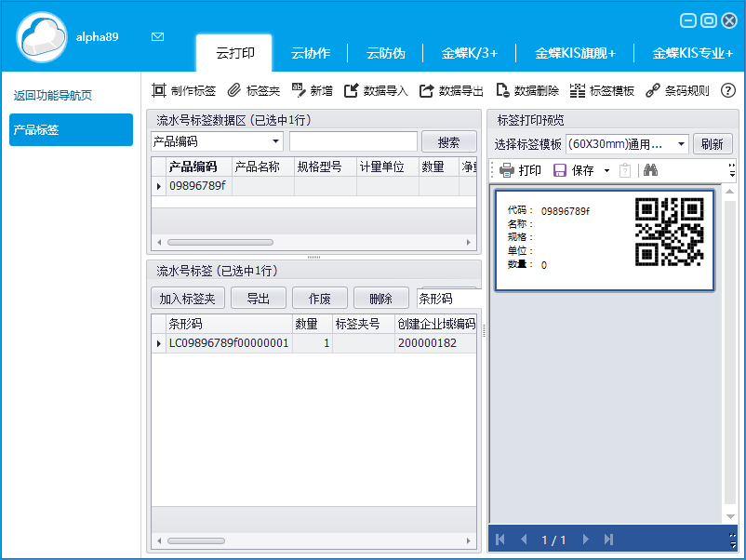Click the 制作标签 toolbar icon
The image size is (746, 560).
click(159, 90)
